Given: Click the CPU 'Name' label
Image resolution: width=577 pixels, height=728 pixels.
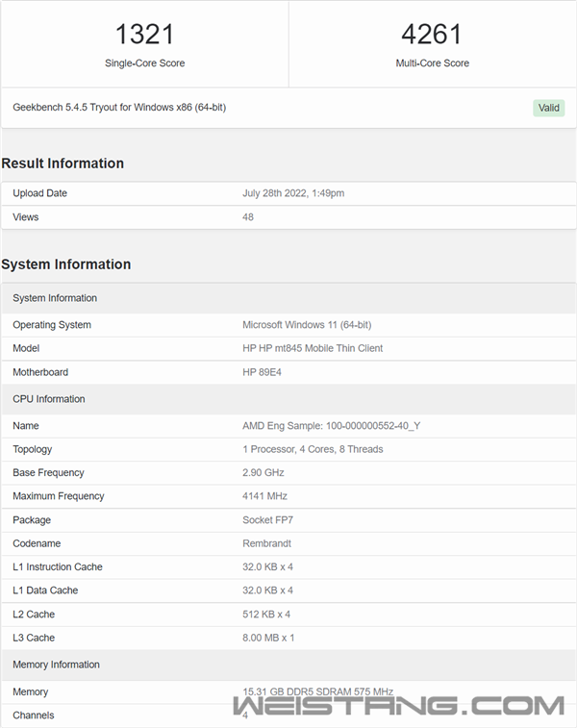Looking at the screenshot, I should coord(26,426).
